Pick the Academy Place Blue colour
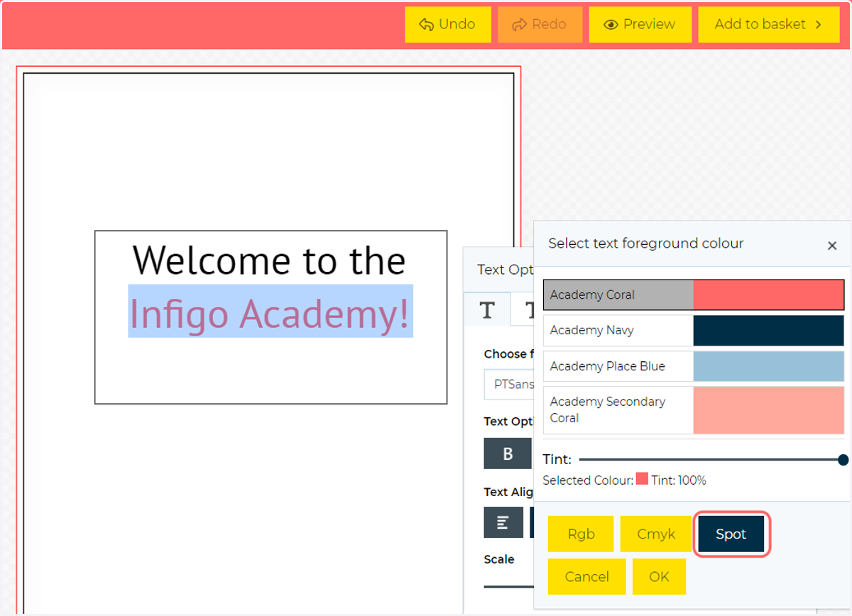This screenshot has width=852, height=616. point(694,366)
